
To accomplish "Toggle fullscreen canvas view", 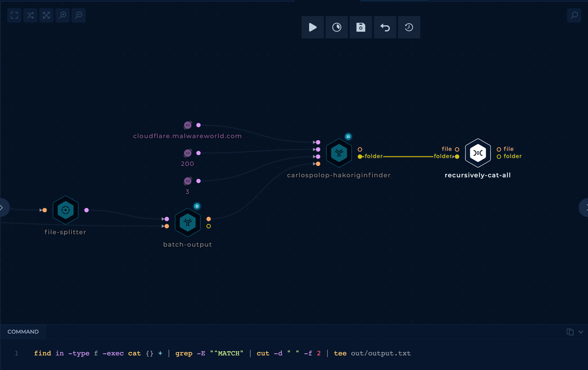I will coord(14,15).
